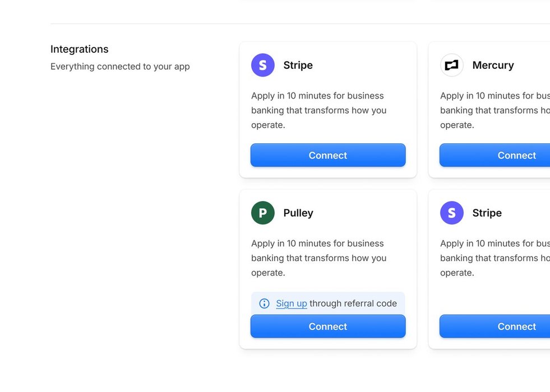Image resolution: width=550 pixels, height=392 pixels.
Task: Select the Stripe title in bottom-row card
Action: [x=487, y=213]
